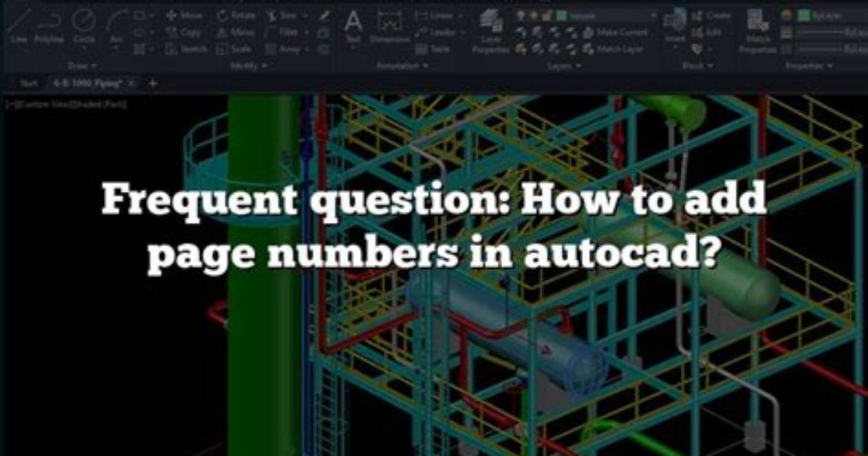Add a Dimension

pos(390,27)
